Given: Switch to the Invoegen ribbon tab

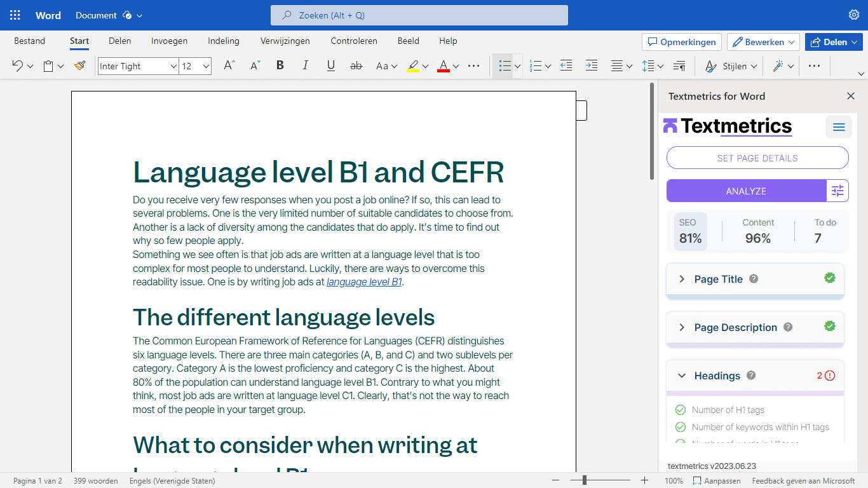Looking at the screenshot, I should click(169, 41).
